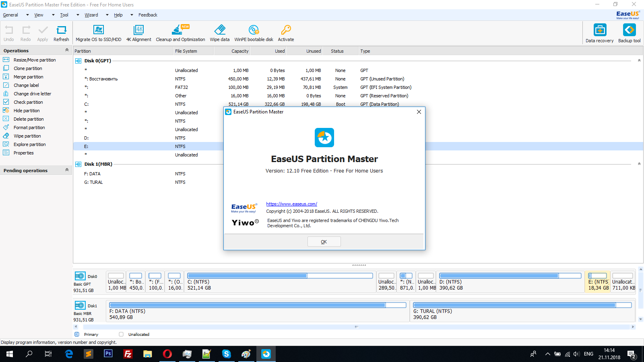Screen dimensions: 644x362
Task: Open FileZilla from taskbar
Action: (128, 354)
